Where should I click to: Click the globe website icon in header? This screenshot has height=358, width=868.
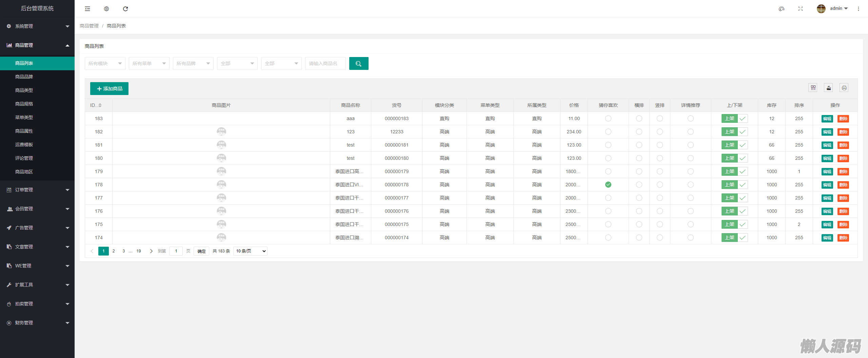coord(106,9)
